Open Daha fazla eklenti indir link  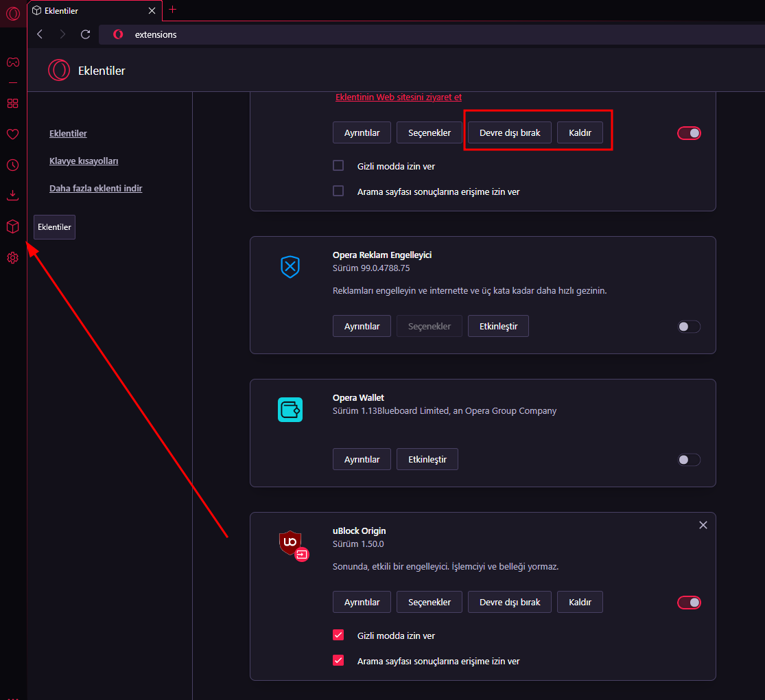click(95, 188)
